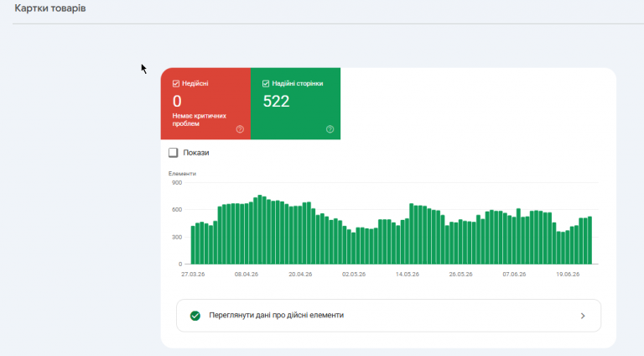The height and width of the screenshot is (356, 644).
Task: Click the 522 count value
Action: coord(276,101)
